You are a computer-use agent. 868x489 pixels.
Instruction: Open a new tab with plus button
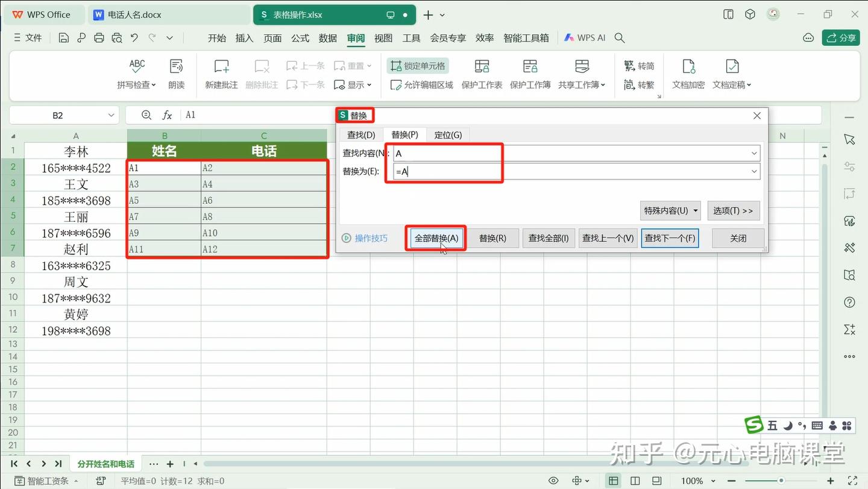point(428,14)
